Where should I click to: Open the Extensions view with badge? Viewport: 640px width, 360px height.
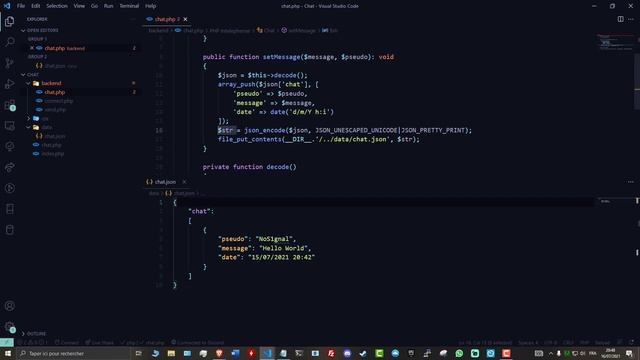tap(9, 105)
